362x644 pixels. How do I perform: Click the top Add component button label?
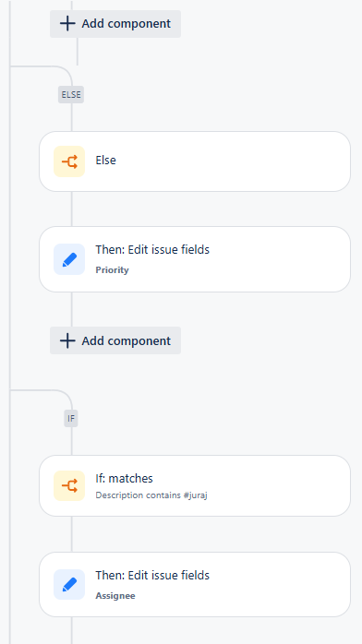click(x=127, y=24)
